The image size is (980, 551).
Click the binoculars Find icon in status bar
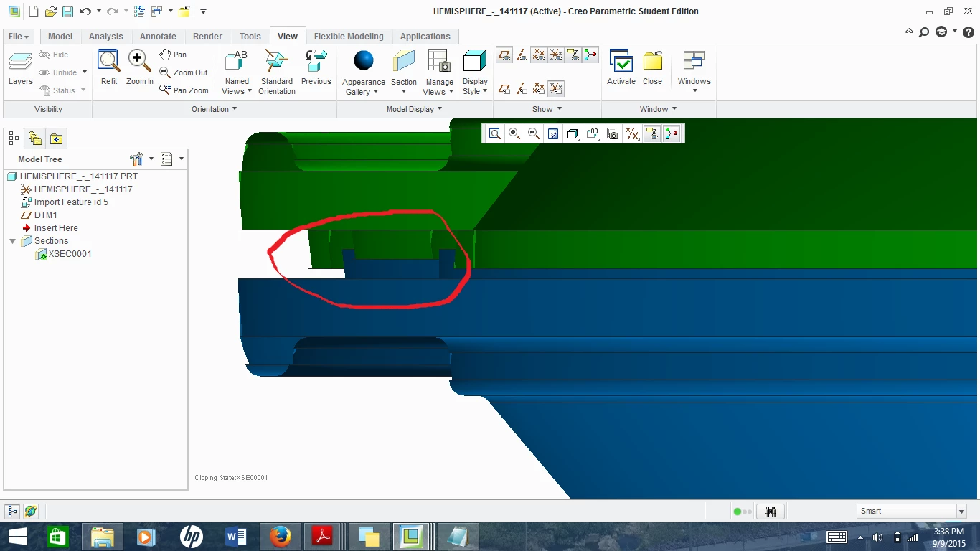(771, 512)
